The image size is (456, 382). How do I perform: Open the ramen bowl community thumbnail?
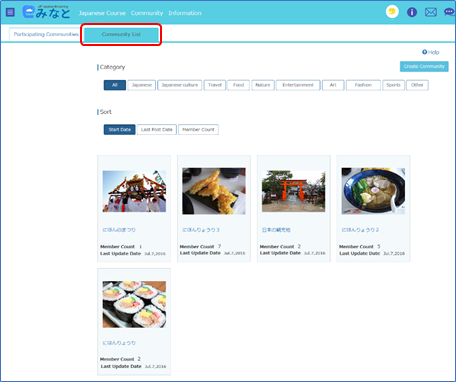(373, 191)
